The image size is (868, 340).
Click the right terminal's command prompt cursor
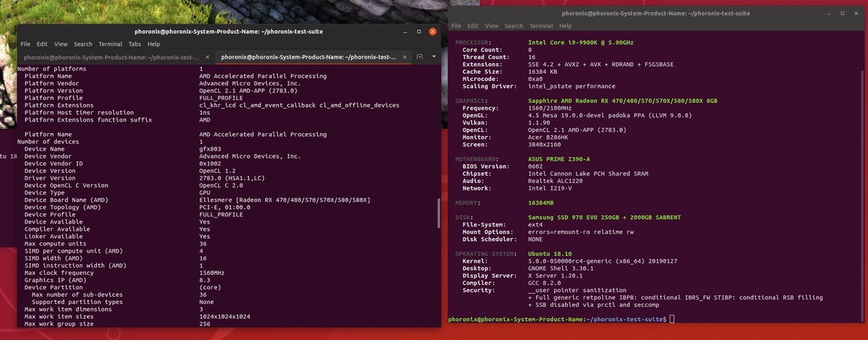(x=672, y=319)
